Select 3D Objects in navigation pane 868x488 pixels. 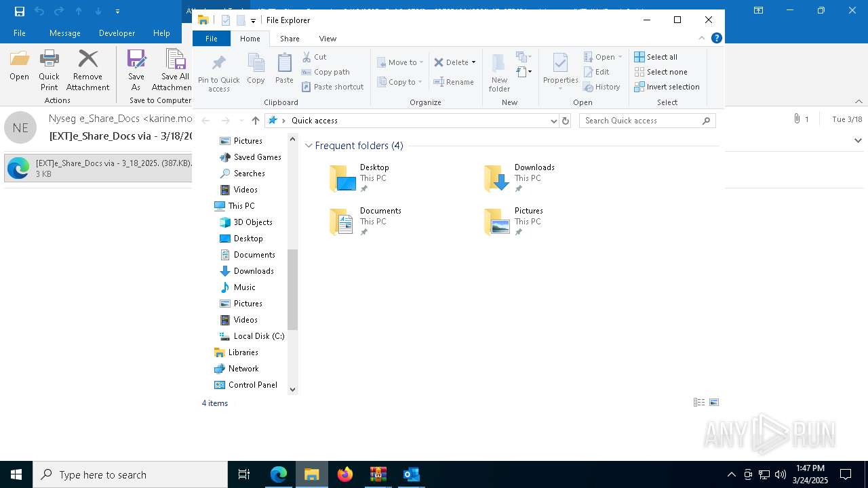(246, 222)
